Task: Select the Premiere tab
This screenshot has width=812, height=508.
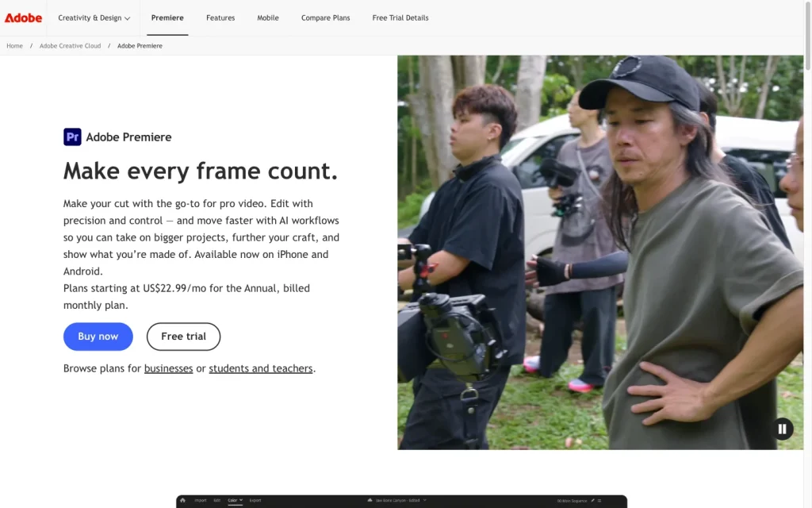Action: click(167, 17)
